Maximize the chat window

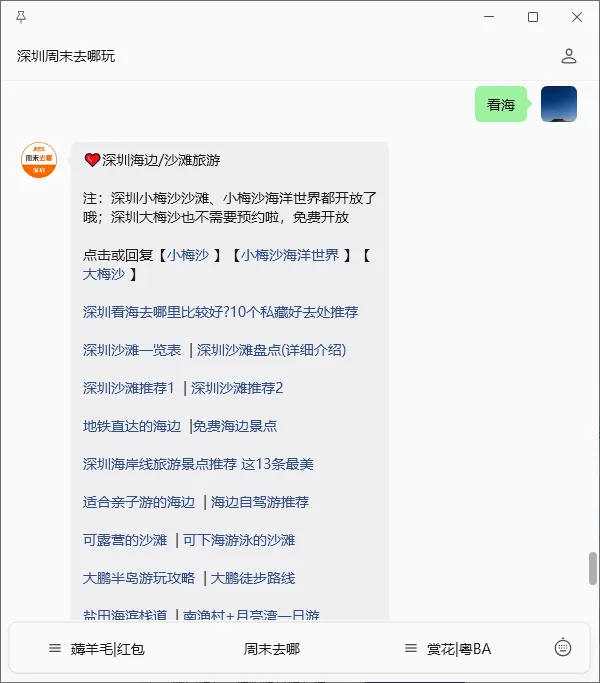(532, 17)
